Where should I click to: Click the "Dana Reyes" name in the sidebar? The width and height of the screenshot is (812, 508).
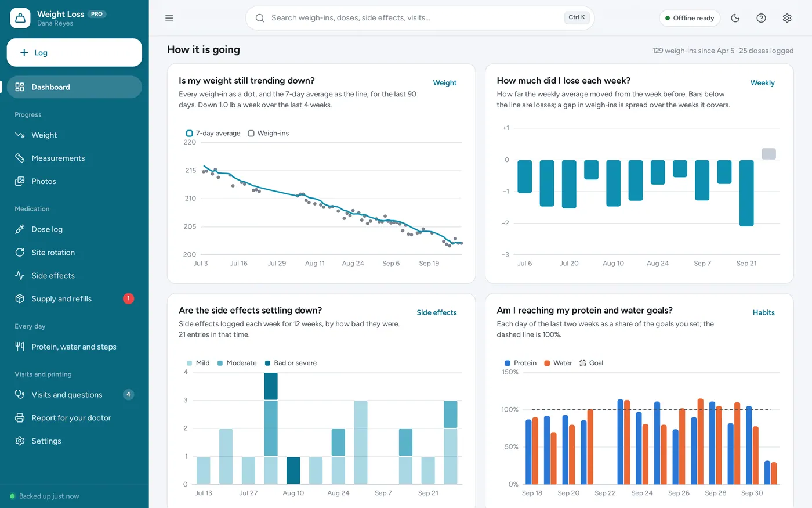(x=55, y=24)
